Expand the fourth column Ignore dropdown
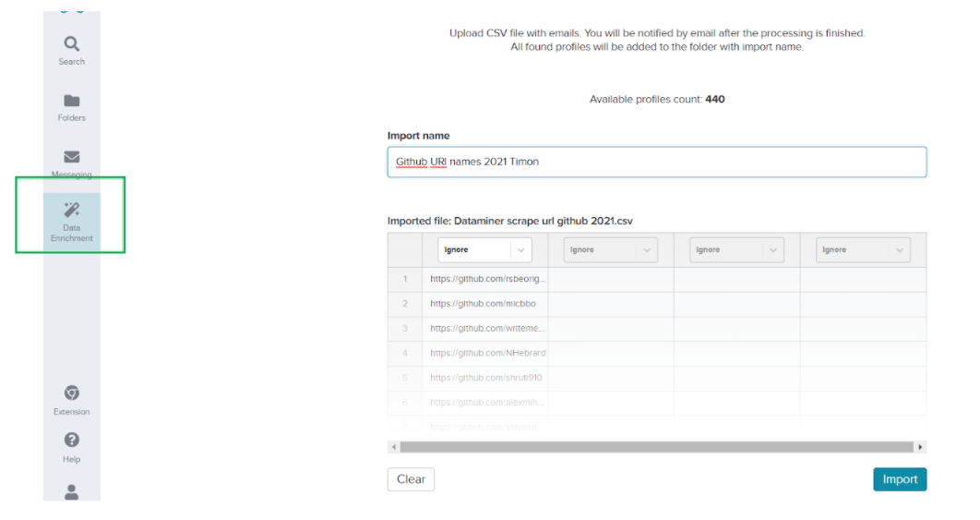This screenshot has width=980, height=520. 863,249
